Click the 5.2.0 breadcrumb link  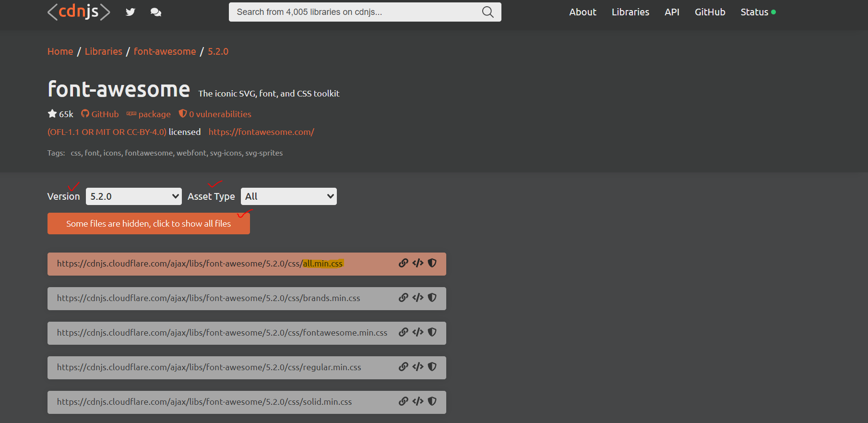(x=218, y=51)
